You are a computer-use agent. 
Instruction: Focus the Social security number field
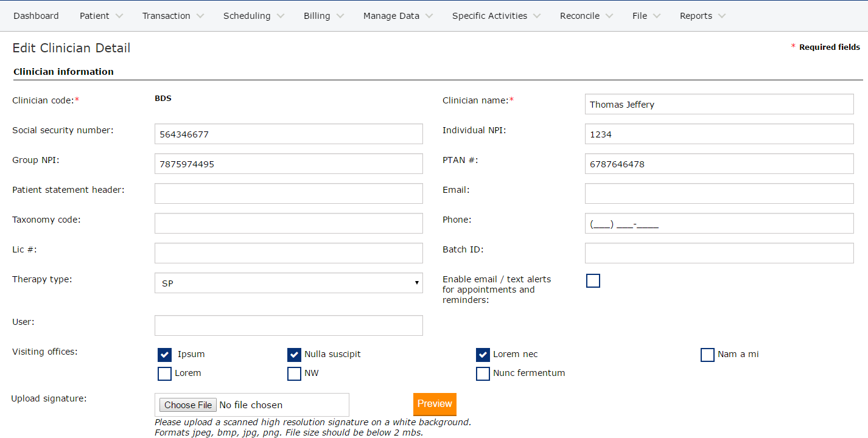(289, 134)
